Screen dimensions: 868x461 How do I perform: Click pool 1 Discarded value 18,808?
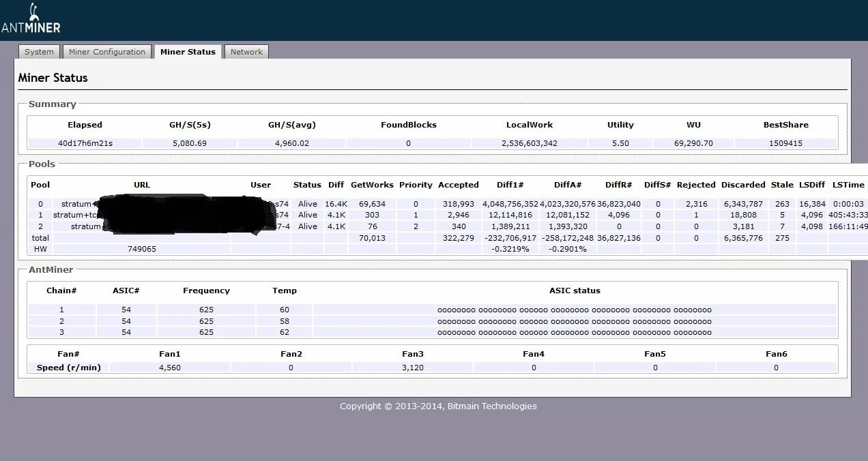743,215
